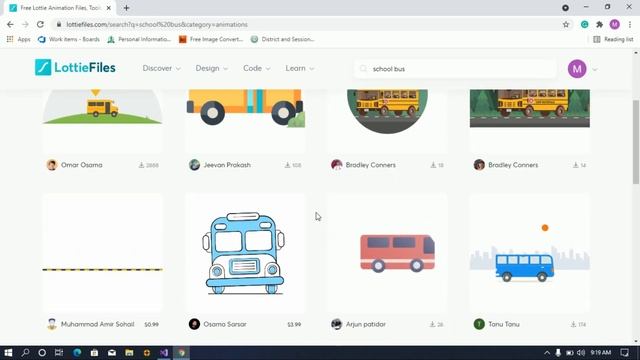
Task: Open the Code dropdown menu
Action: [257, 69]
